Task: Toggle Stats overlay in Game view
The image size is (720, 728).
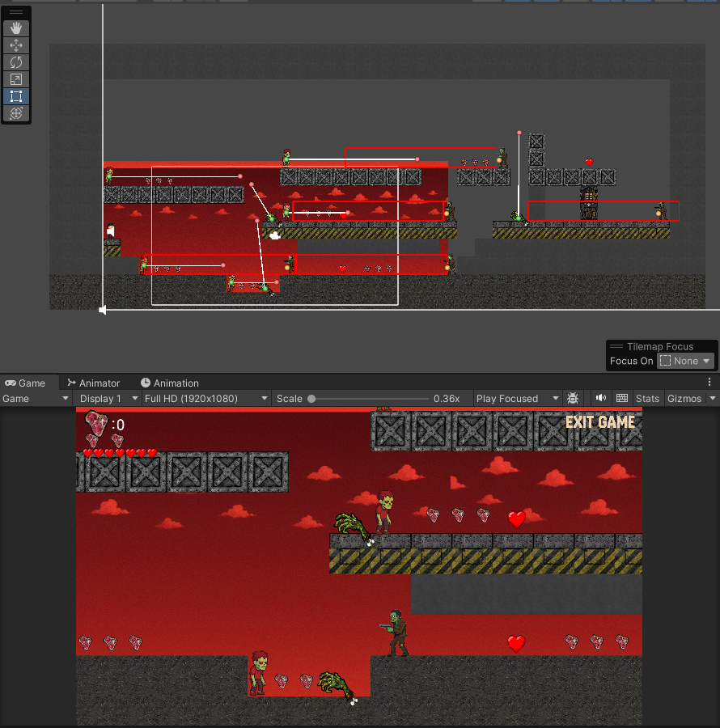Action: [647, 398]
